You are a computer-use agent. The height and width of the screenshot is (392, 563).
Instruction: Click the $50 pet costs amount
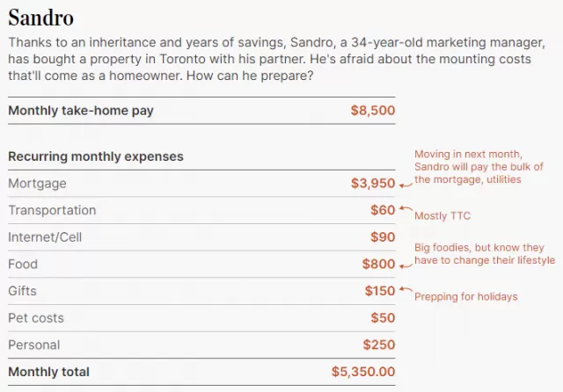[x=383, y=318]
